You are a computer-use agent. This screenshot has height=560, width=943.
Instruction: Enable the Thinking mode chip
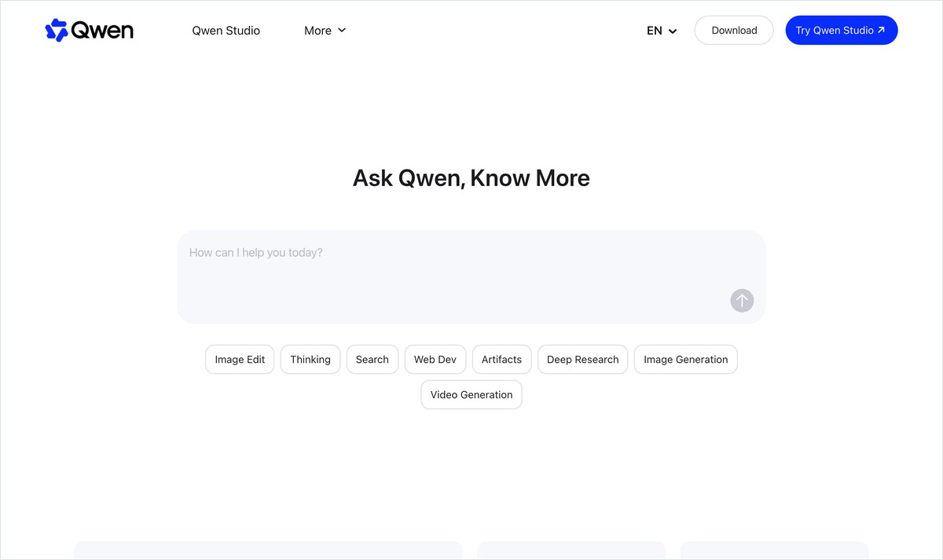pos(310,360)
